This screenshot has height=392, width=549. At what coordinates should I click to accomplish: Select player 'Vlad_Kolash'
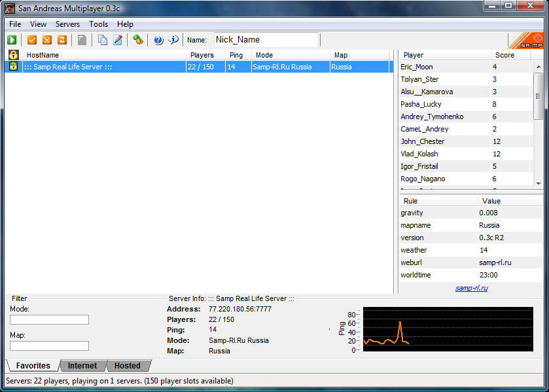419,154
